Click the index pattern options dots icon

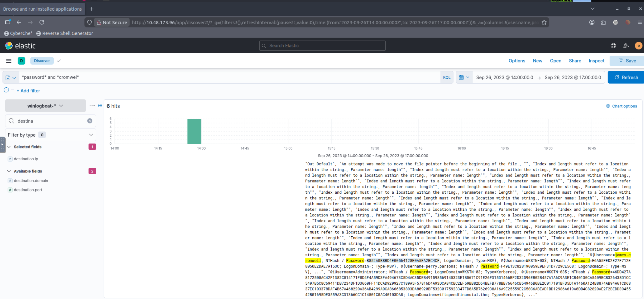point(92,106)
